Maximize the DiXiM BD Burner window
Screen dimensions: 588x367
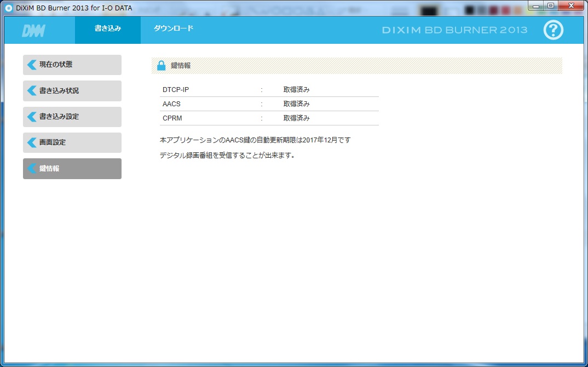[x=551, y=6]
